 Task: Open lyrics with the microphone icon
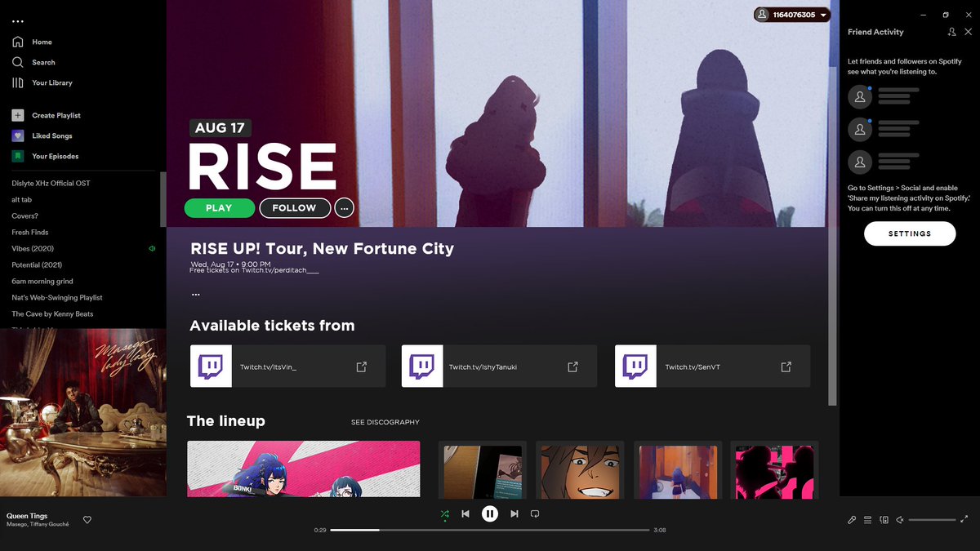tap(852, 520)
